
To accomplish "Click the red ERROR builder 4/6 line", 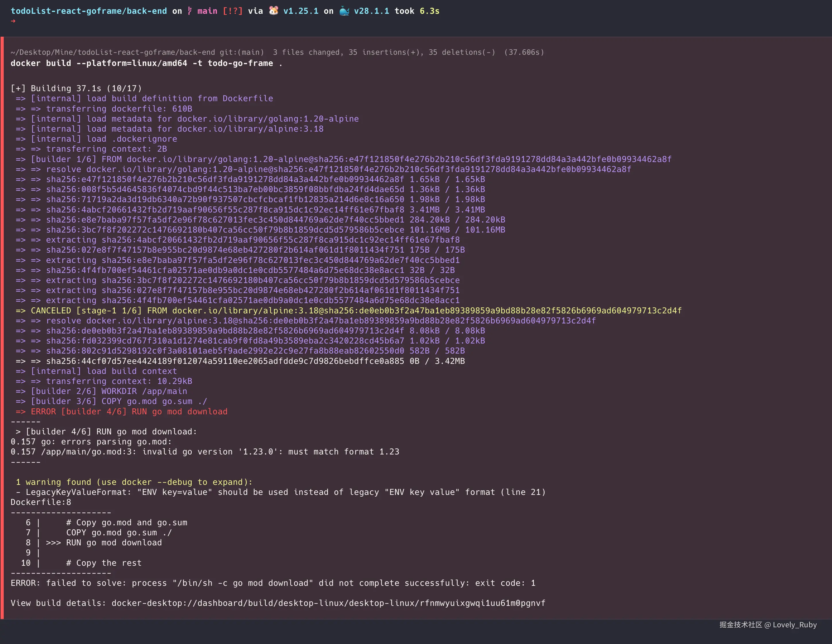I will [122, 412].
